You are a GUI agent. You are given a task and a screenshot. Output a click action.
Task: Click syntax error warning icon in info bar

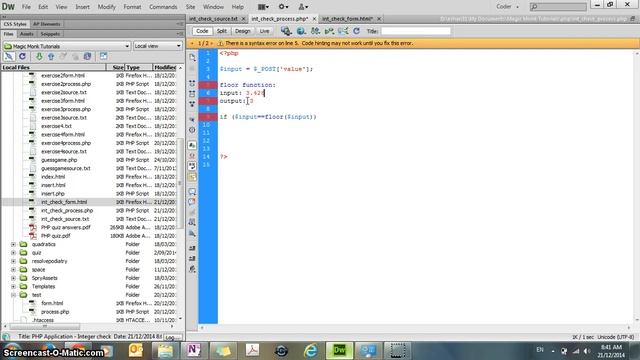point(220,43)
